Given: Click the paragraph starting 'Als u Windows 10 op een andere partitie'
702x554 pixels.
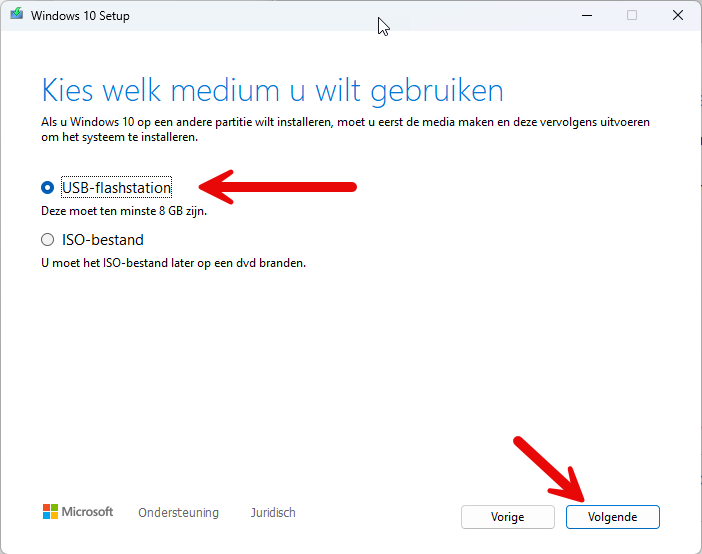Looking at the screenshot, I should 345,129.
